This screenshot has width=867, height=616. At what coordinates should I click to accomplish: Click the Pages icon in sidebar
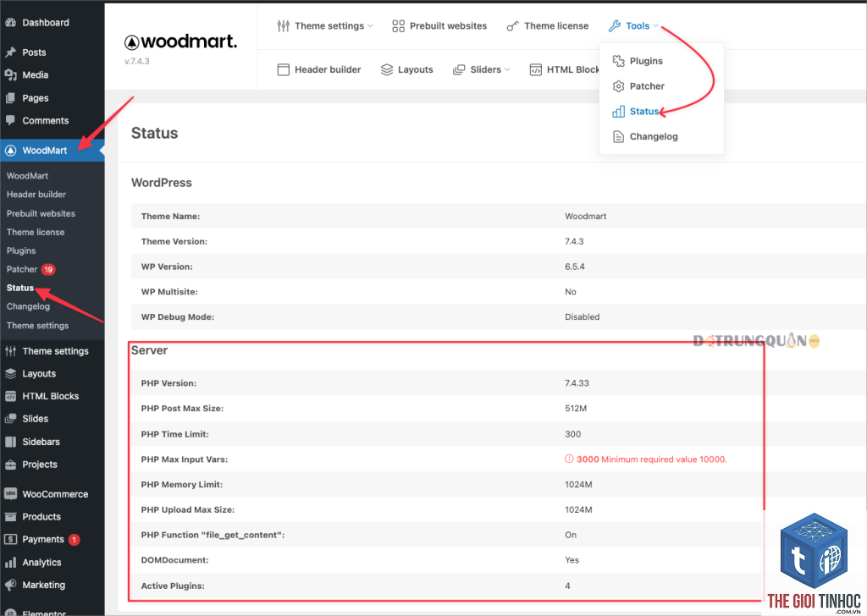tap(10, 98)
